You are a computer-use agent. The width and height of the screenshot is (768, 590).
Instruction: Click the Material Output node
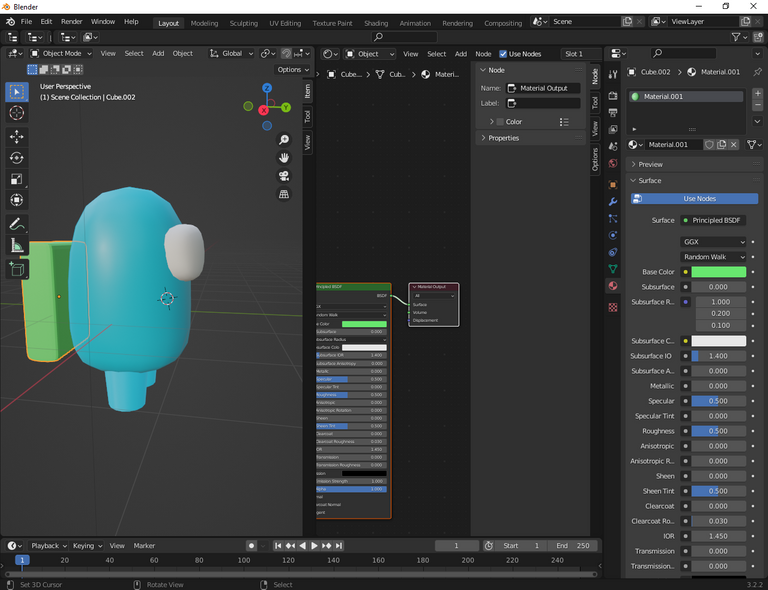click(x=434, y=304)
